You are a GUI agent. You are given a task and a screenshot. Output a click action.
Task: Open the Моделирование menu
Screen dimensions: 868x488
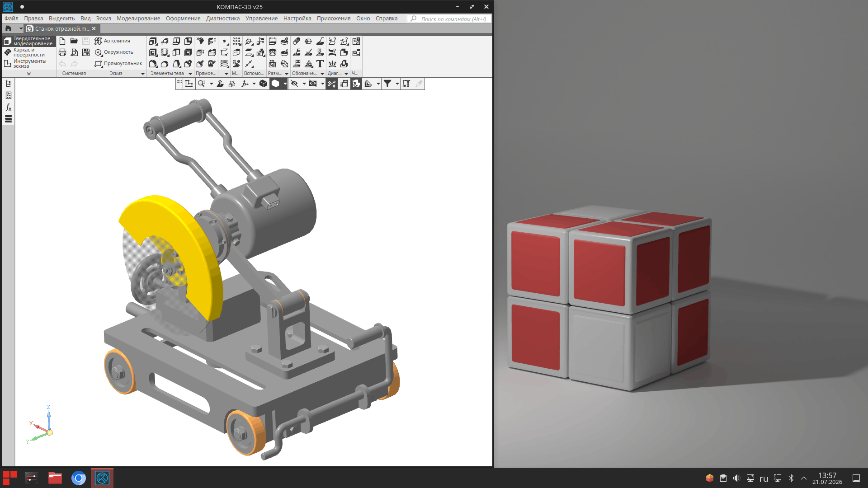click(x=138, y=19)
